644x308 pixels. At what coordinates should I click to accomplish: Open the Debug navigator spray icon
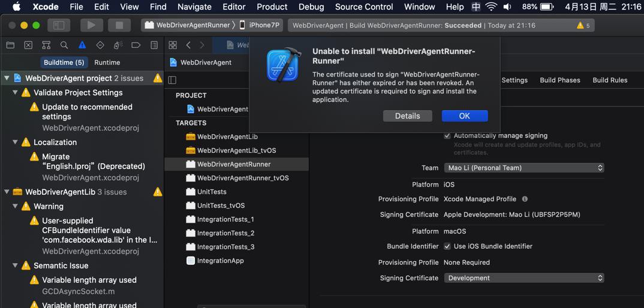tap(118, 45)
